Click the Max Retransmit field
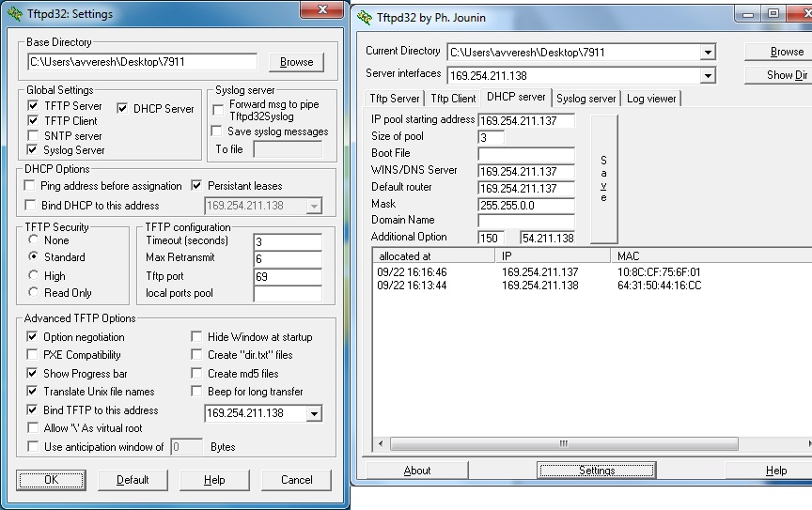 pyautogui.click(x=288, y=259)
